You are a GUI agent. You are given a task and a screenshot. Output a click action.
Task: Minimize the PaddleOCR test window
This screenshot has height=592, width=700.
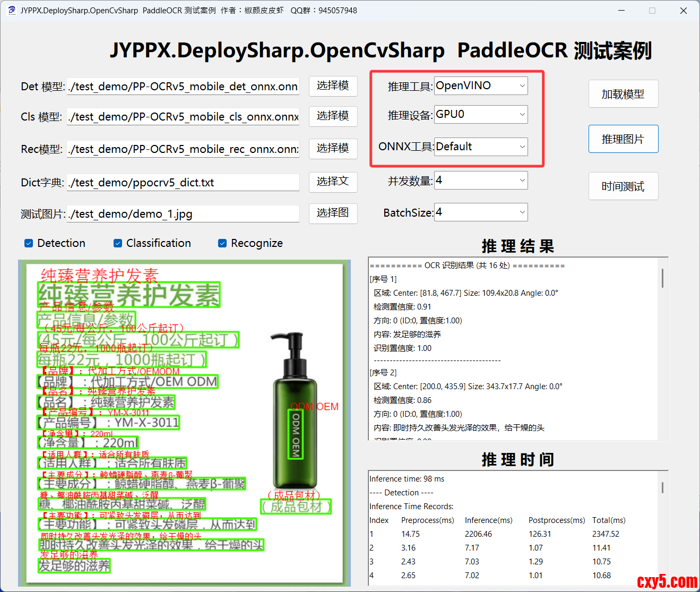(x=621, y=11)
